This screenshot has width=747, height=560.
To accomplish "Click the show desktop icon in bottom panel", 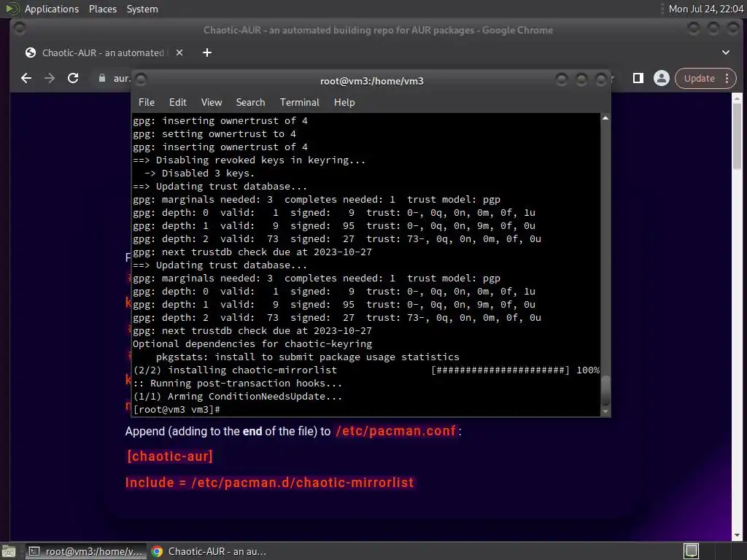I will coord(9,551).
